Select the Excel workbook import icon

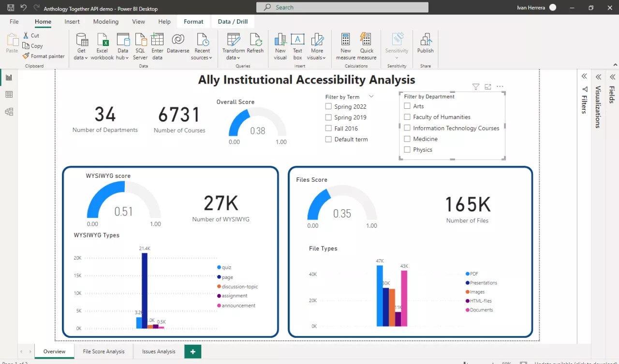click(x=102, y=44)
